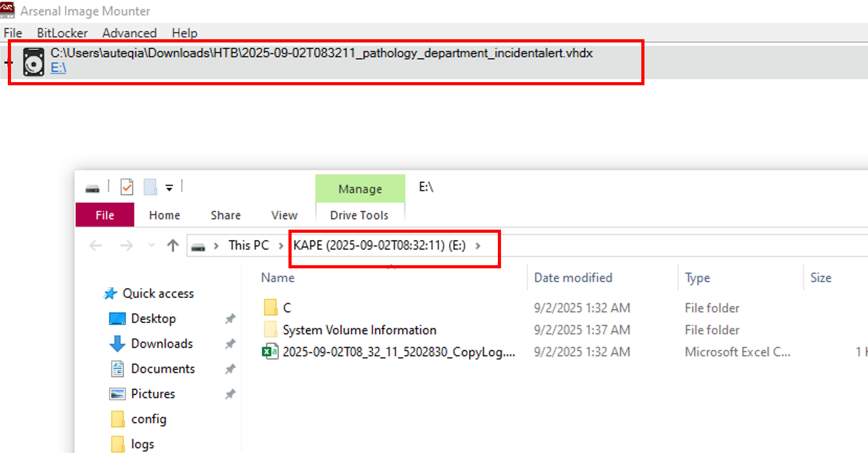Go up one folder level
The image size is (868, 453).
tap(173, 245)
